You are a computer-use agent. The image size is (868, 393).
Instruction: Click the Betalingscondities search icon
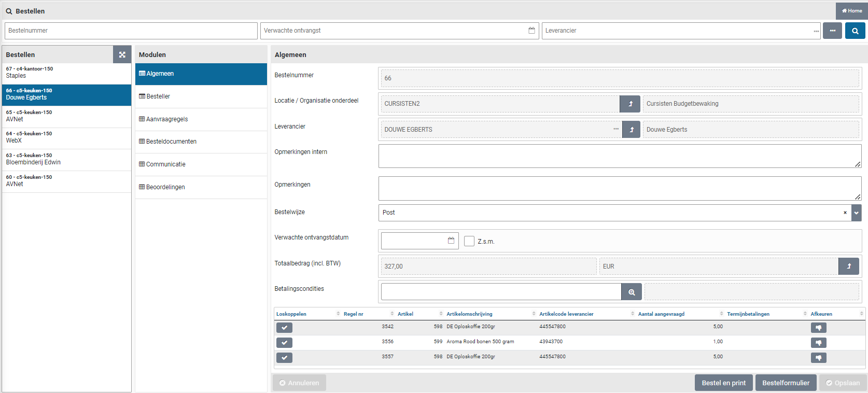[x=632, y=292]
